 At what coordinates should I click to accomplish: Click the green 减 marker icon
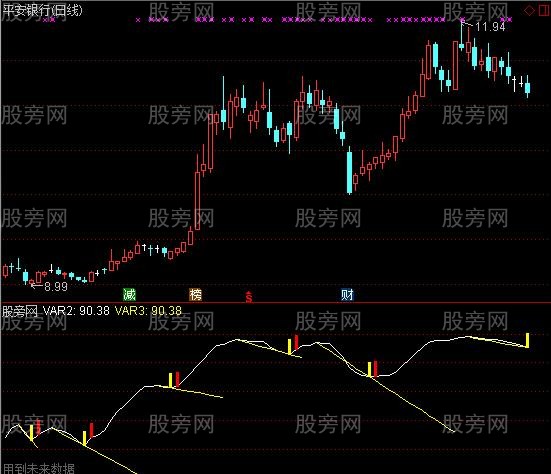tap(129, 294)
